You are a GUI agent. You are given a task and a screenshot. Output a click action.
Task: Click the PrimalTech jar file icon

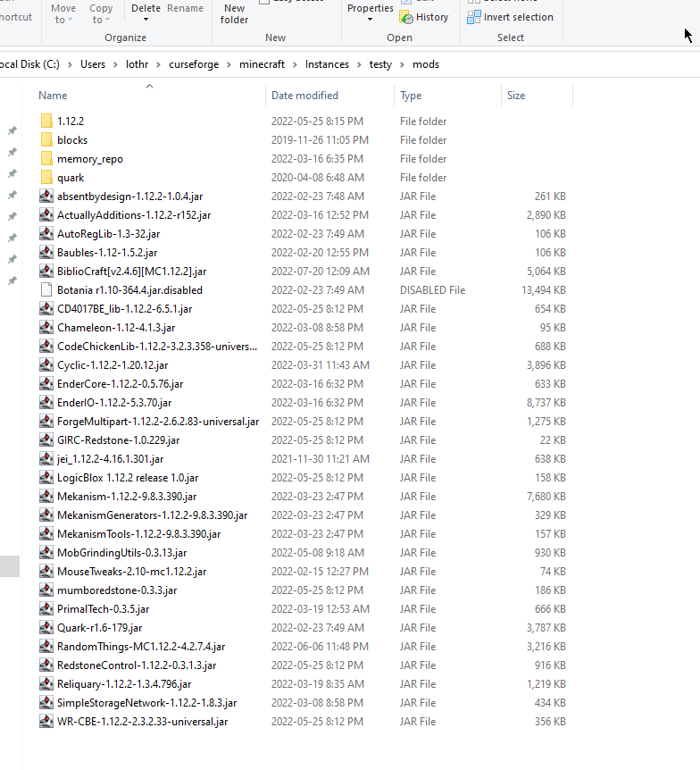(x=46, y=609)
